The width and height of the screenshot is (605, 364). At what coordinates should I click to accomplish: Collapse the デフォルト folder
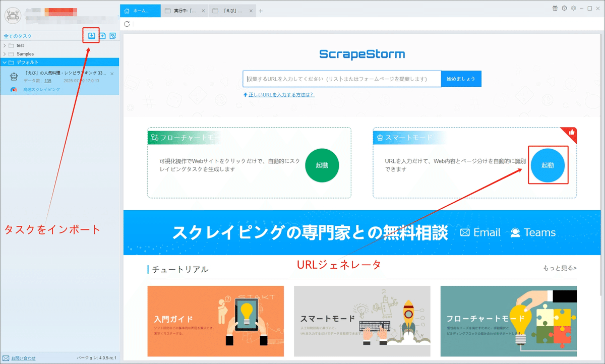(x=5, y=62)
